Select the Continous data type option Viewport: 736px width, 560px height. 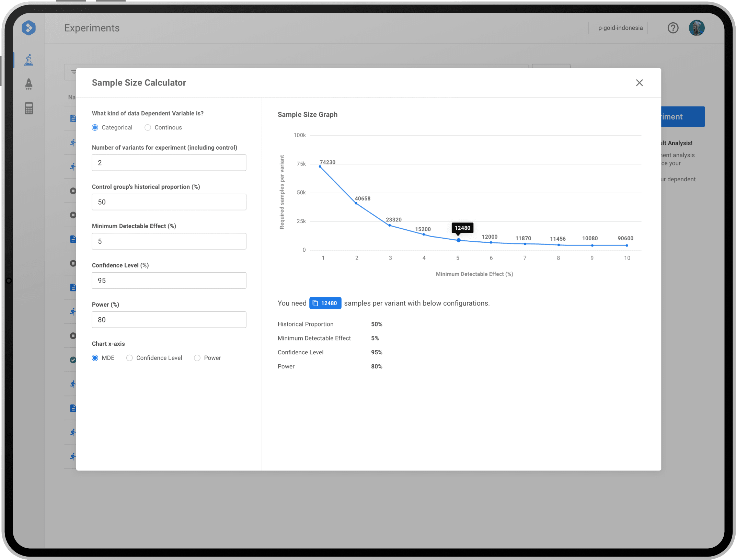pos(148,127)
